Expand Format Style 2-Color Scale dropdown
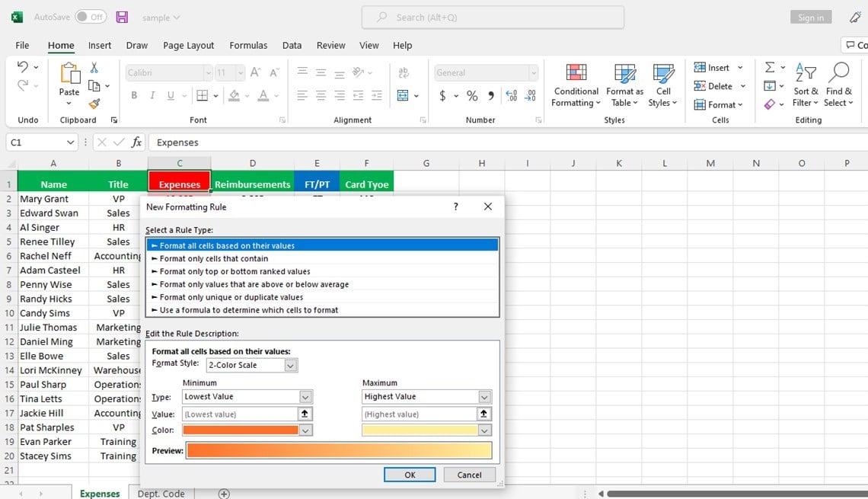Viewport: 868px width, 499px height. tap(291, 365)
